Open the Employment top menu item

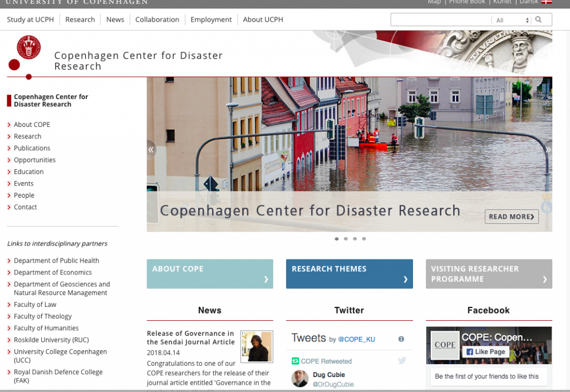[211, 19]
